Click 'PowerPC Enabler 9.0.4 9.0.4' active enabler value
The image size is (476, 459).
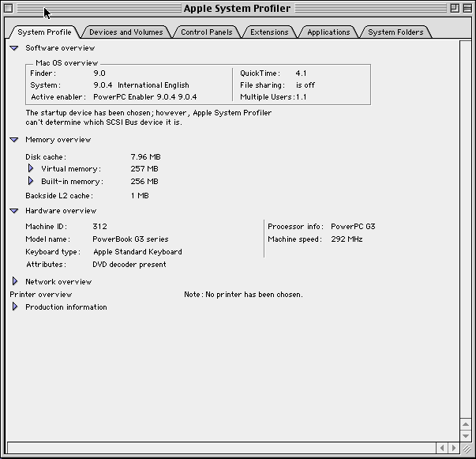click(x=145, y=97)
